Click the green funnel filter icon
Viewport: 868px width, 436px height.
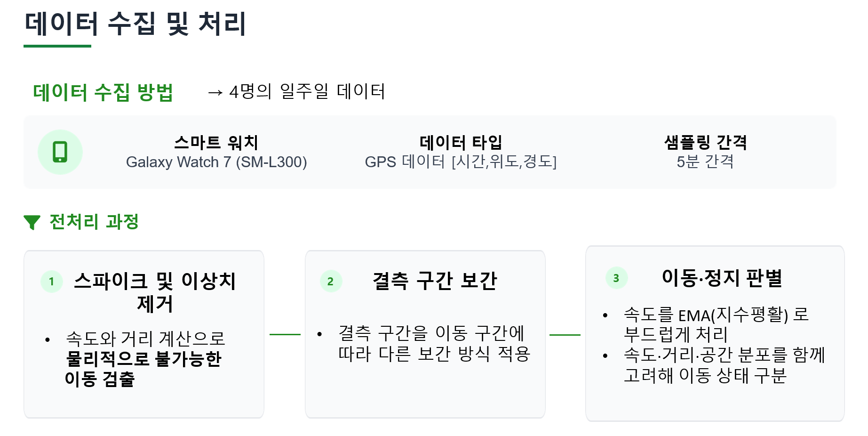coord(32,222)
